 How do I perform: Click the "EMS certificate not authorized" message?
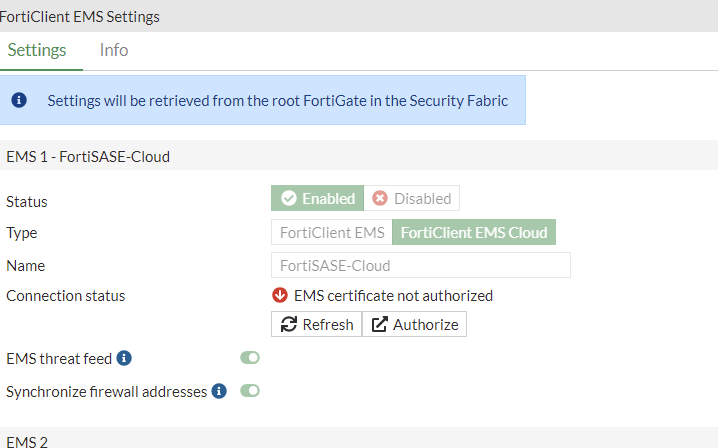point(393,295)
